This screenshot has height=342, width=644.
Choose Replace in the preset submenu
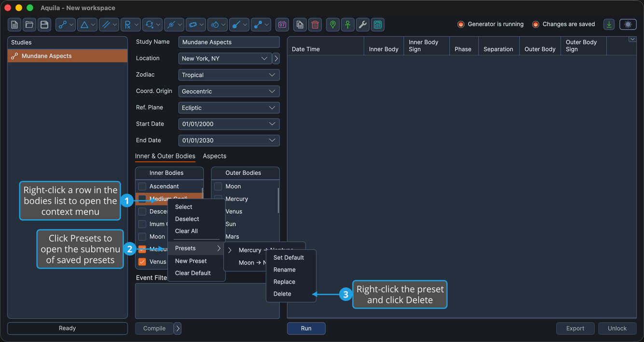[x=291, y=282]
